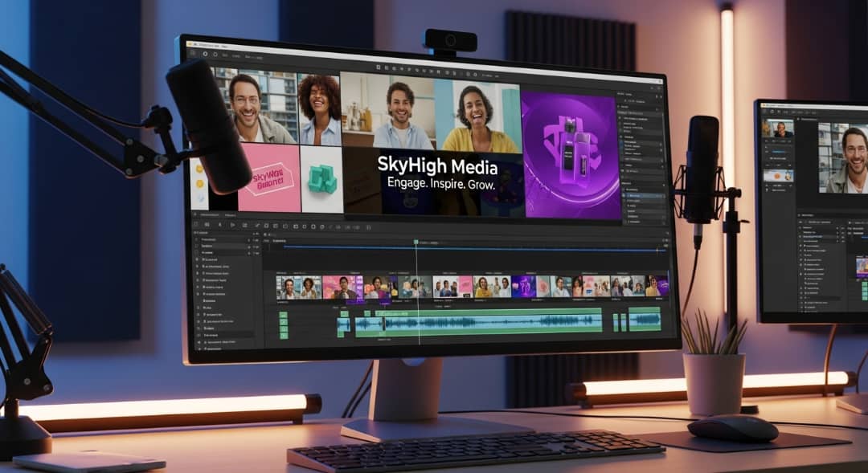Select the purple product clip in the timeline
868x473 pixels.
pos(523,287)
